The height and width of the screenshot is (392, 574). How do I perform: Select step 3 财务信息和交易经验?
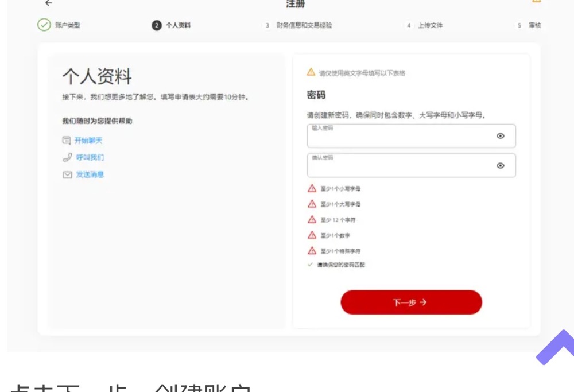(298, 25)
